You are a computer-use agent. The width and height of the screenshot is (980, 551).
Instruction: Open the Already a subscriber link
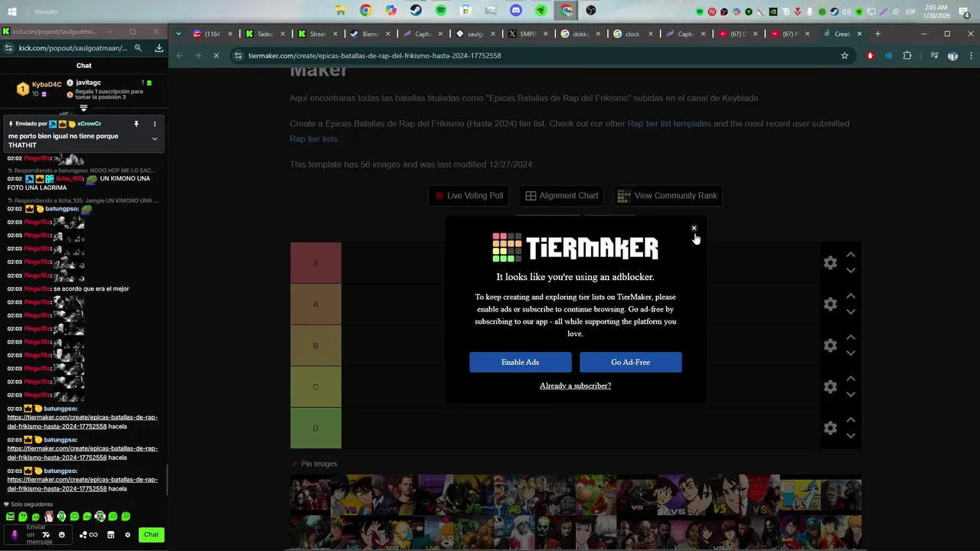click(x=575, y=386)
